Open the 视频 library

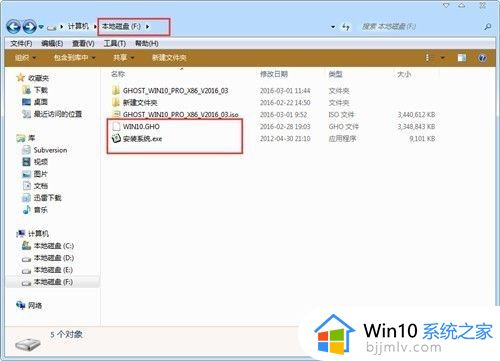(x=41, y=162)
